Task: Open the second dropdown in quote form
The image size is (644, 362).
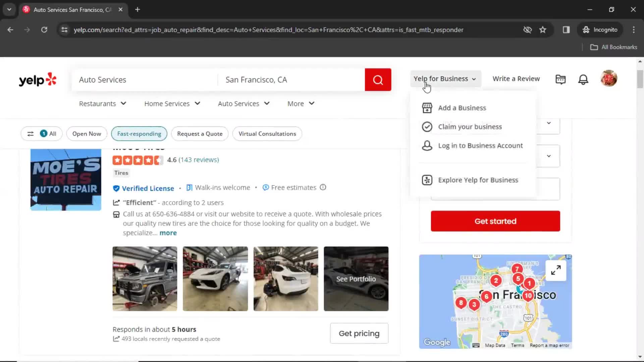Action: coord(549,156)
